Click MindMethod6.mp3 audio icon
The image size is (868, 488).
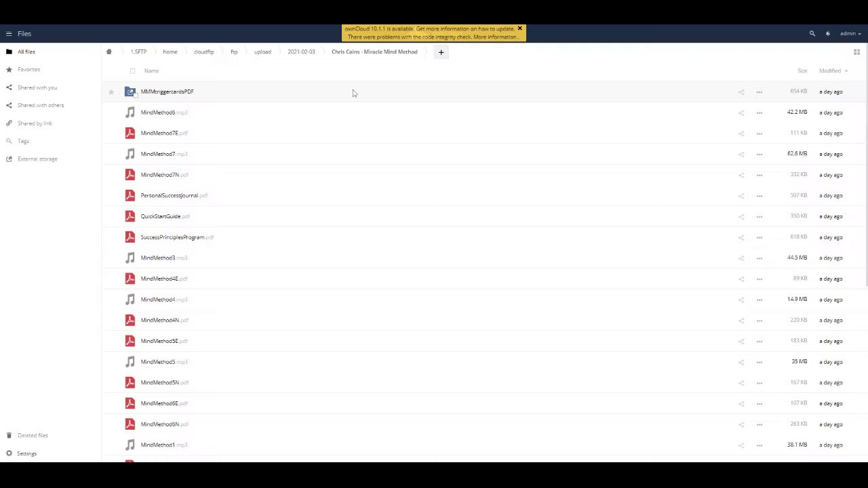point(130,113)
